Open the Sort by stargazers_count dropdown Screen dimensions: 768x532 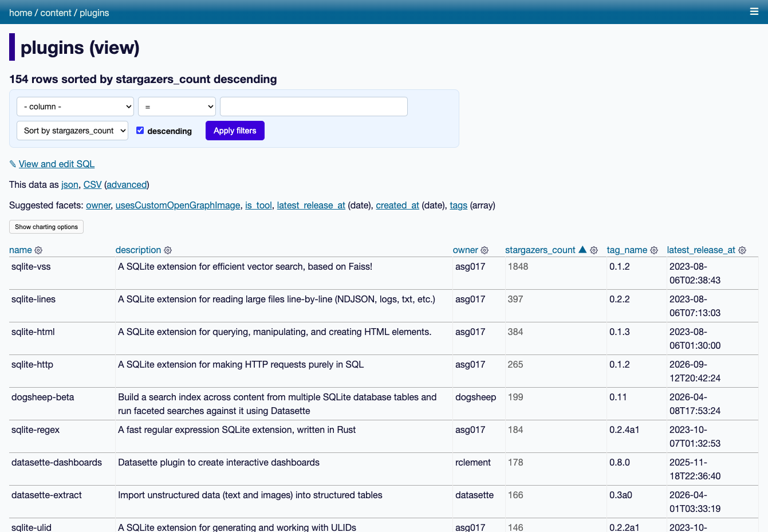click(x=73, y=131)
